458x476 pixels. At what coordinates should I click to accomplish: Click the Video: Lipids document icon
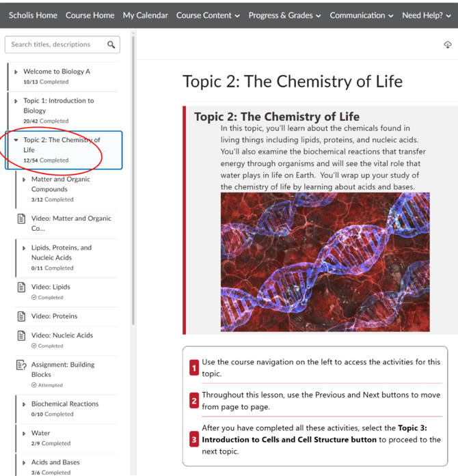[x=21, y=288]
